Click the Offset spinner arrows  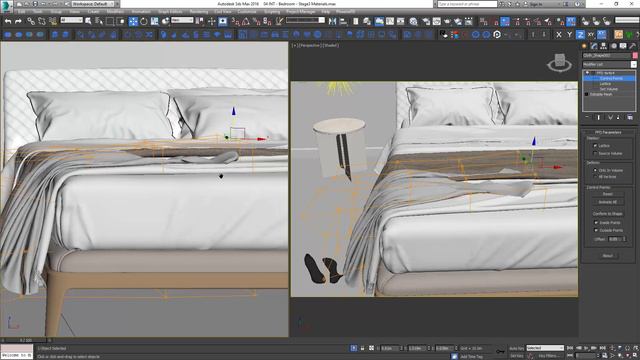pyautogui.click(x=624, y=239)
